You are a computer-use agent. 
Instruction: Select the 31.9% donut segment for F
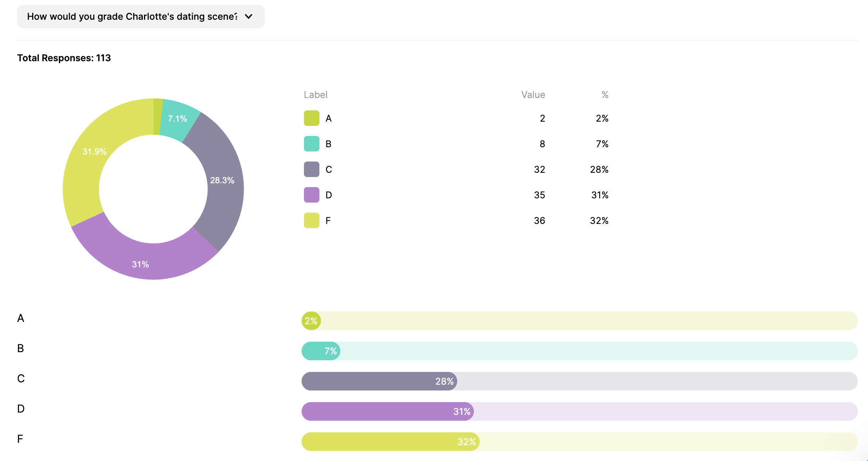tap(94, 151)
